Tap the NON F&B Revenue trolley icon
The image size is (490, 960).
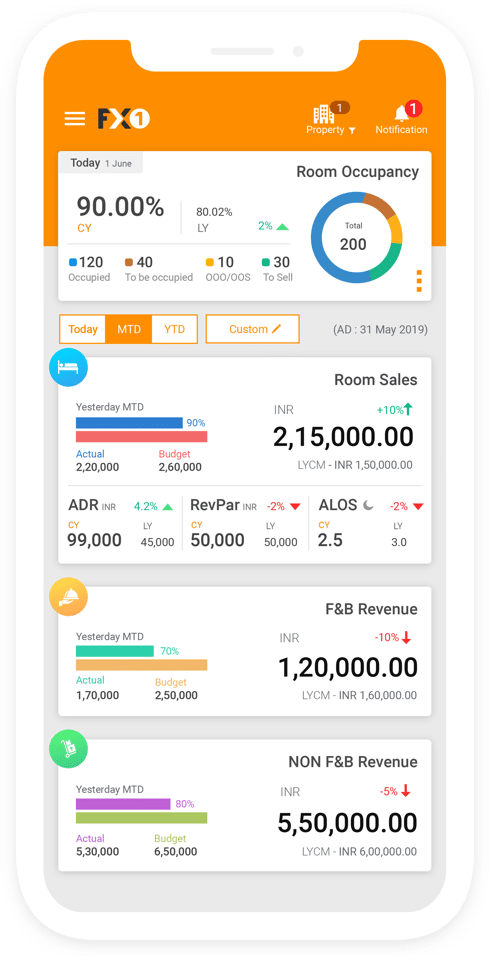click(68, 749)
